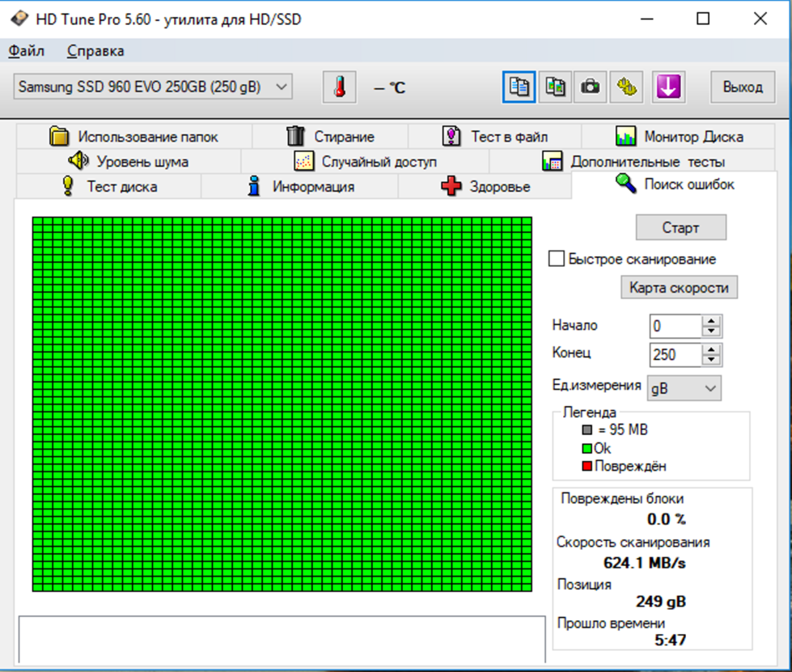Click the camera save screenshot icon

(x=591, y=87)
